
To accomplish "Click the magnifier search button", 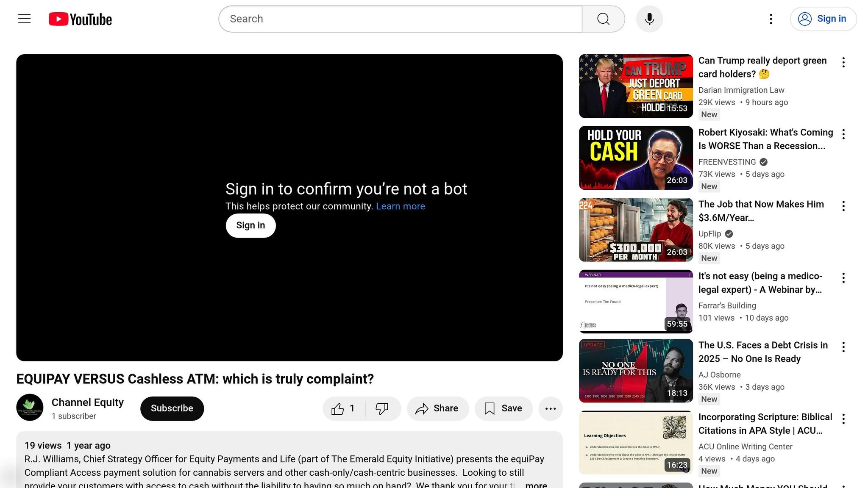I will [x=603, y=19].
